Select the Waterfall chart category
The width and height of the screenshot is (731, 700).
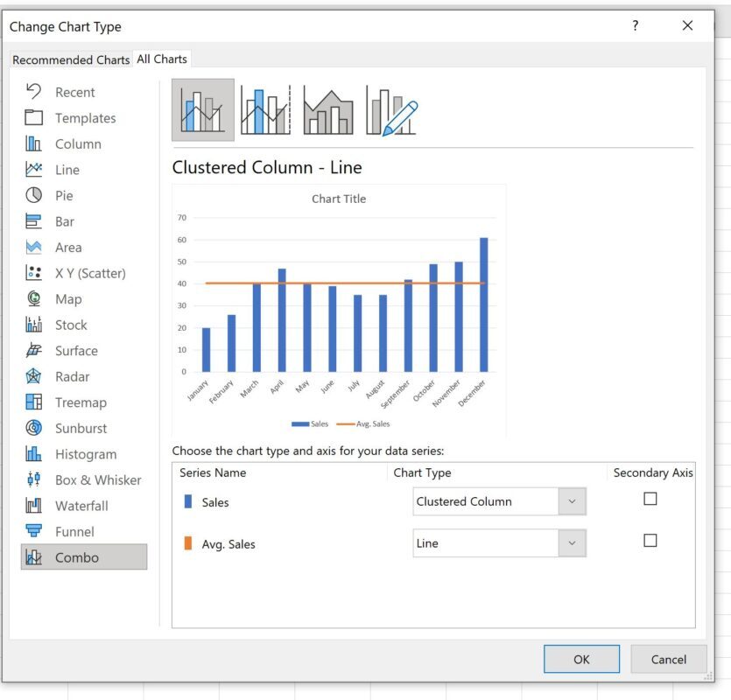pyautogui.click(x=84, y=506)
